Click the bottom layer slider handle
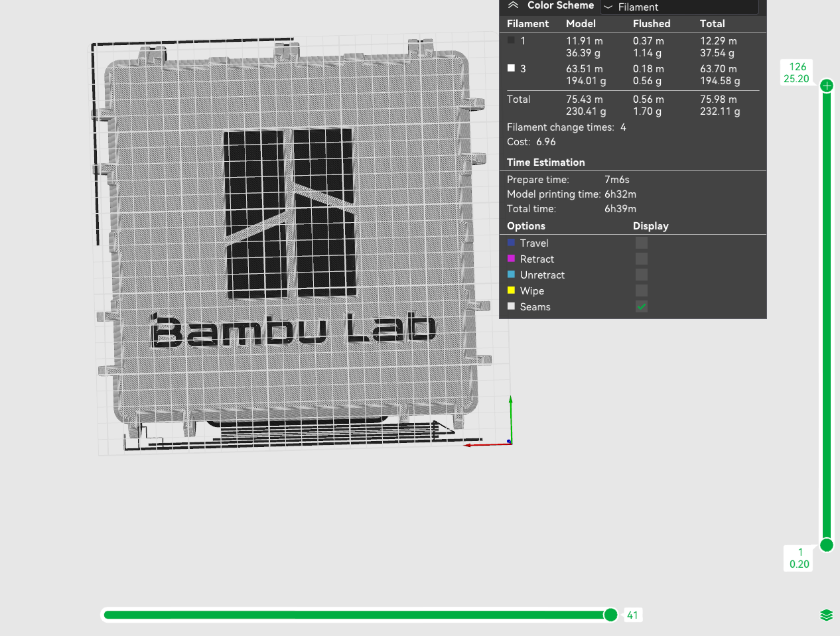 (827, 545)
